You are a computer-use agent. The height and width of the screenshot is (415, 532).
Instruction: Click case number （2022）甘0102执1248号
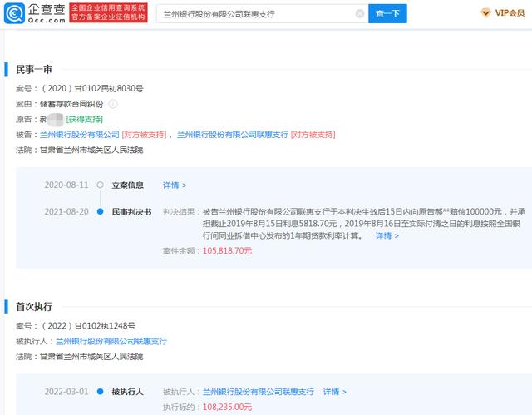click(88, 326)
